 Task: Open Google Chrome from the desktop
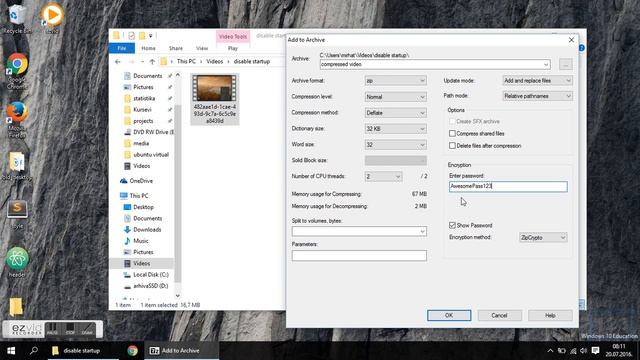tap(17, 71)
